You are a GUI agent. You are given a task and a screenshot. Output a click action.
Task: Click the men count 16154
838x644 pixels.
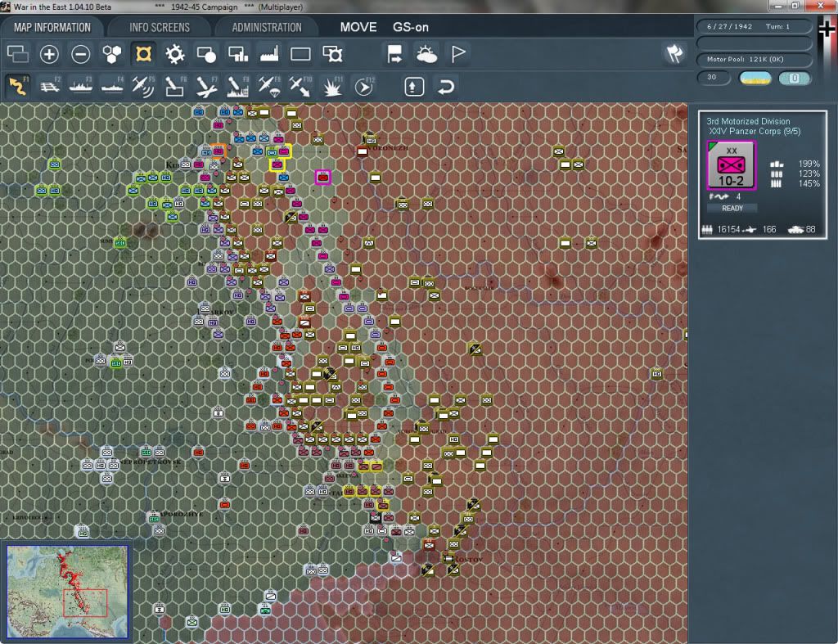(728, 229)
